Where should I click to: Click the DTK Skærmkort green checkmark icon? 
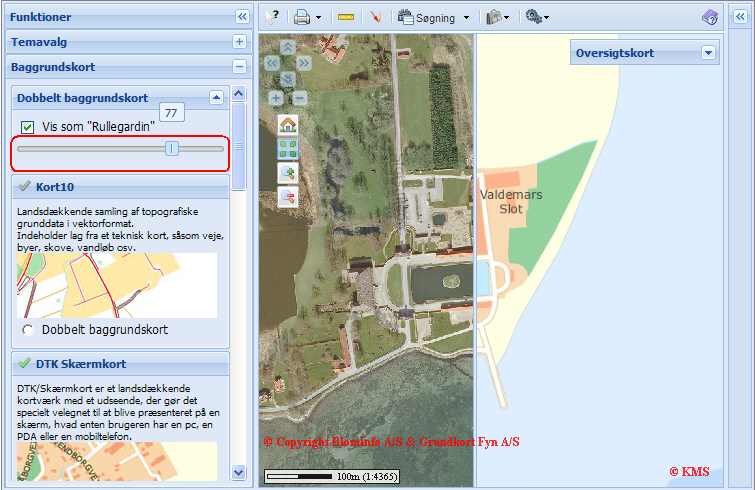tap(24, 363)
